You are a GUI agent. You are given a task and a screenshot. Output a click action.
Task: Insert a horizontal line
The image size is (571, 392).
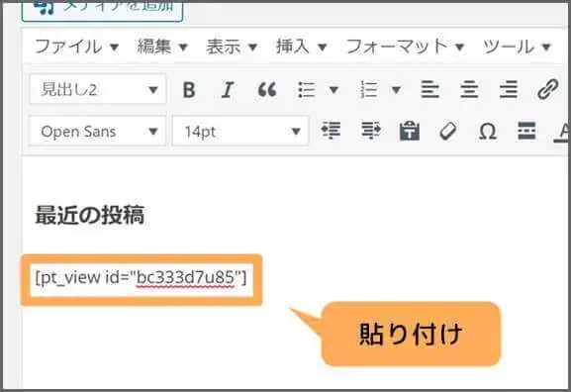coord(526,131)
